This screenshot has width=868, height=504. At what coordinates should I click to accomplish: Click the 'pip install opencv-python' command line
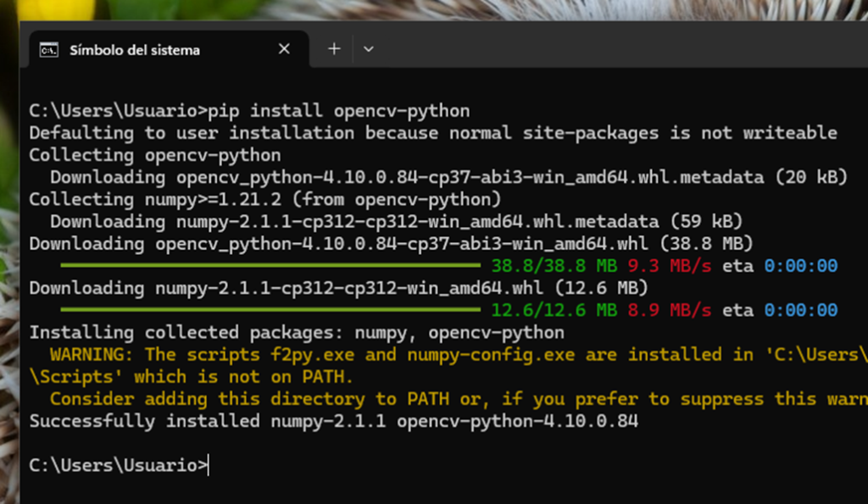[x=249, y=111]
